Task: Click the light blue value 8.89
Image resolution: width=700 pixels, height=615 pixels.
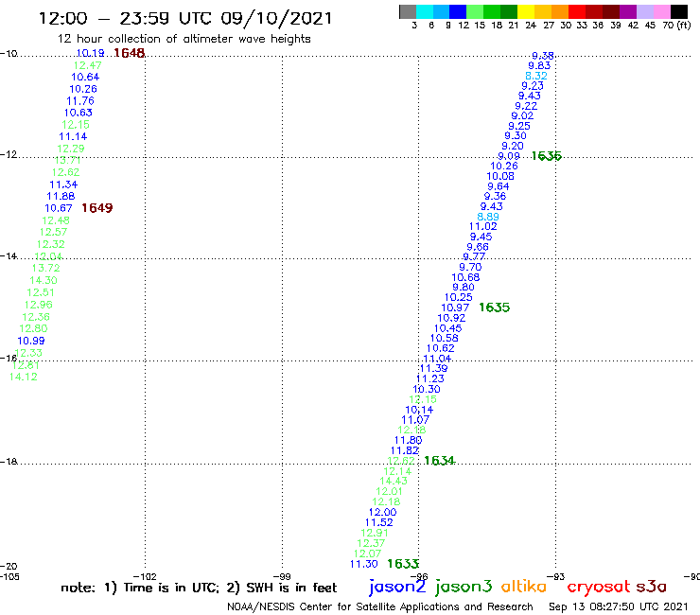Action: pos(488,217)
